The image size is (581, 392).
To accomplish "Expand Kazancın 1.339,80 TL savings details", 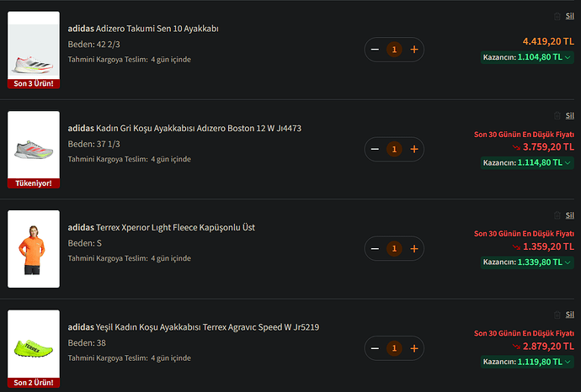I will click(568, 262).
